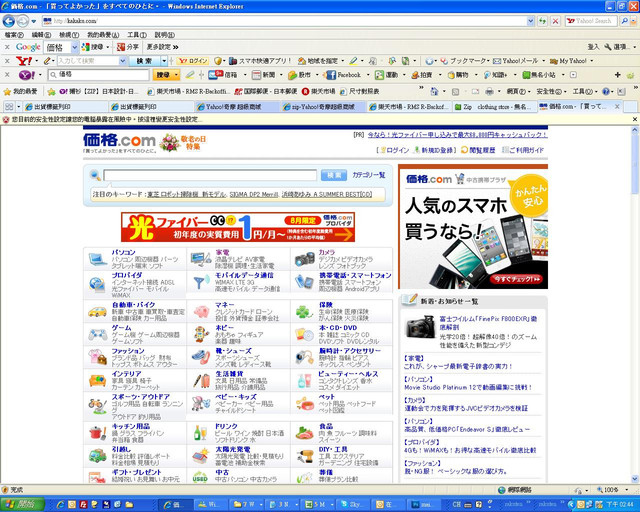Click the 股市 stock icon in toolbar
This screenshot has height=512, width=640.
pyautogui.click(x=292, y=75)
